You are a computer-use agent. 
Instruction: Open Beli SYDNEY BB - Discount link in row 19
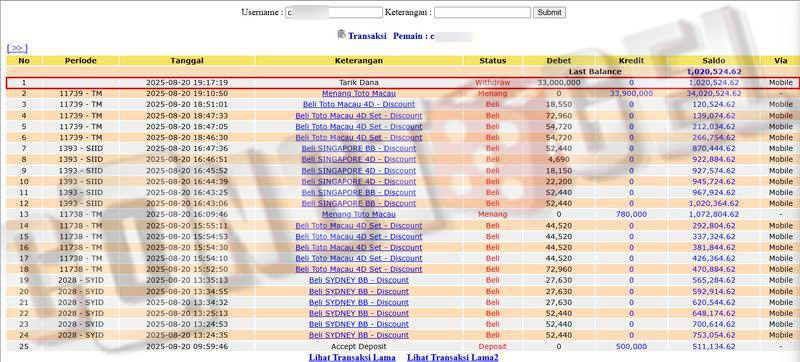click(x=359, y=280)
